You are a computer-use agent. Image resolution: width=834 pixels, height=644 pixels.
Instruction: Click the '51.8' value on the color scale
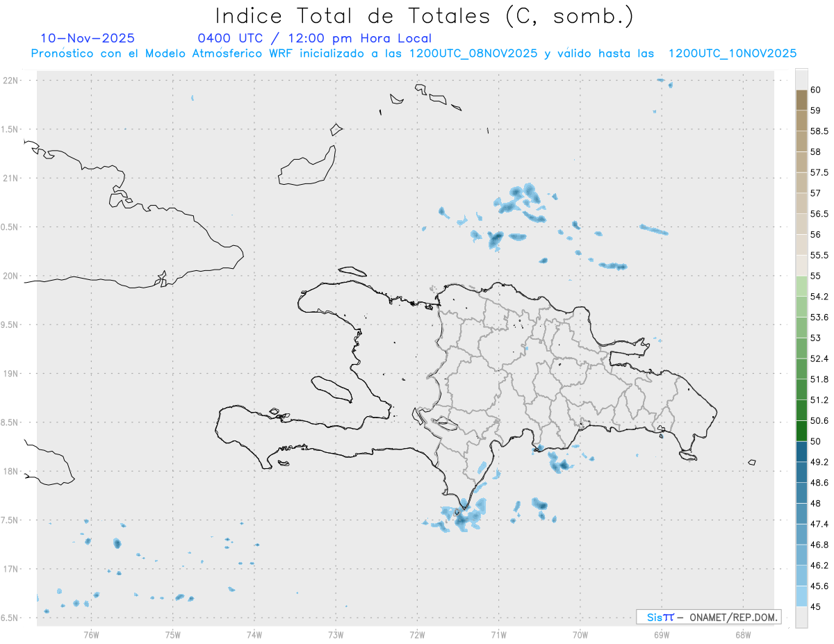point(819,379)
